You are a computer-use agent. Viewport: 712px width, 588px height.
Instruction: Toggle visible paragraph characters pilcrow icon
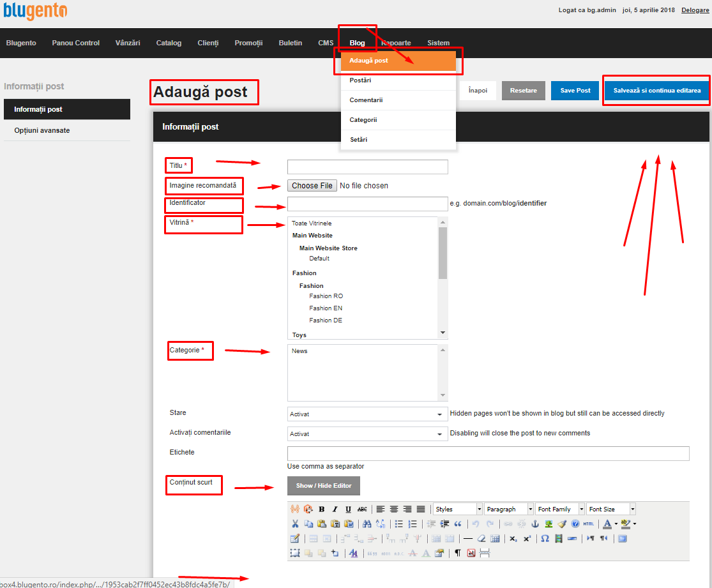pos(458,553)
